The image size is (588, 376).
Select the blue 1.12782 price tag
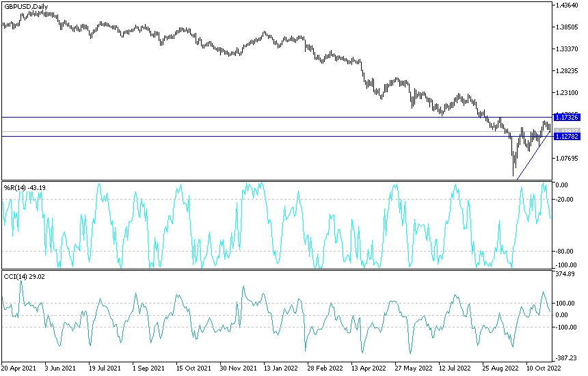[567, 137]
